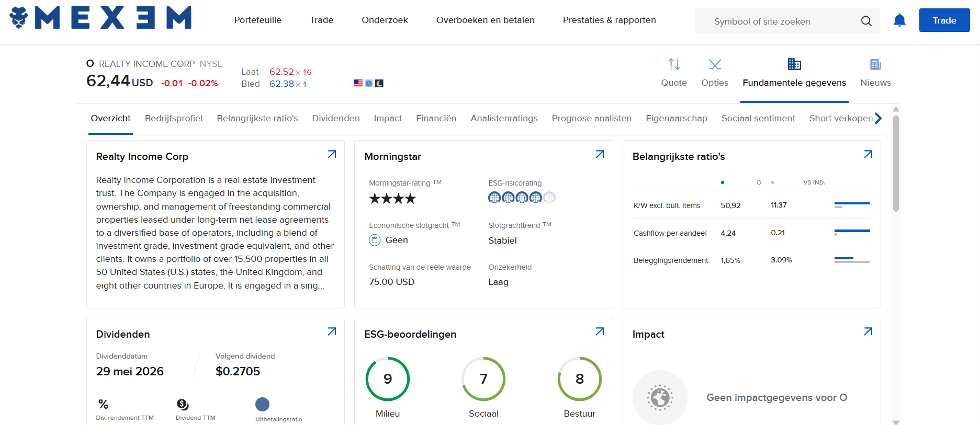Open Overboeken en betalen menu
The image size is (980, 425).
point(486,20)
